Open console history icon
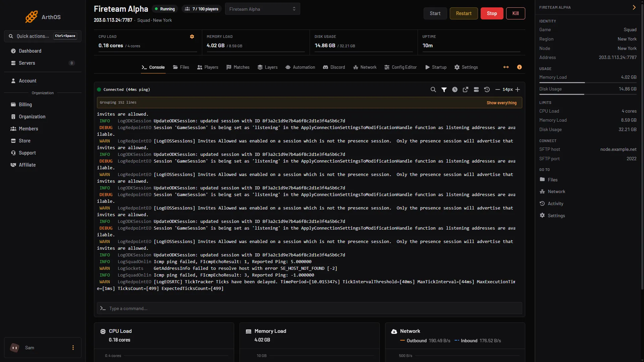Image resolution: width=644 pixels, height=362 pixels. click(487, 89)
